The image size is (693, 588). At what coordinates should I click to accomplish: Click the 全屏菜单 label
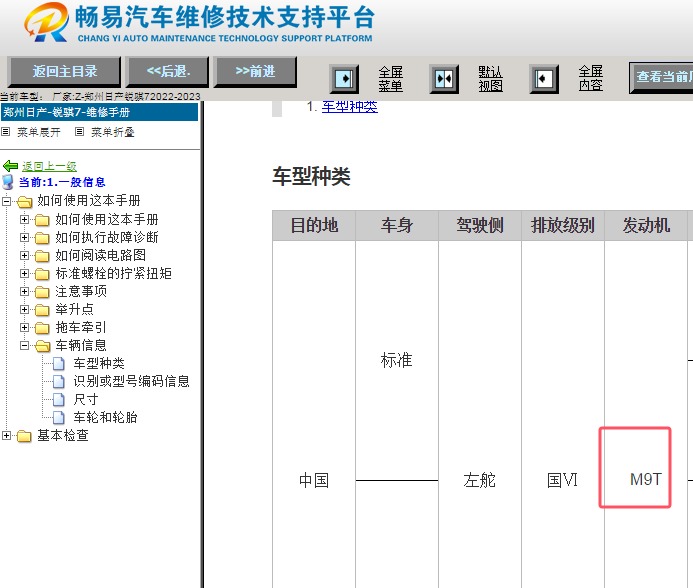(x=391, y=79)
